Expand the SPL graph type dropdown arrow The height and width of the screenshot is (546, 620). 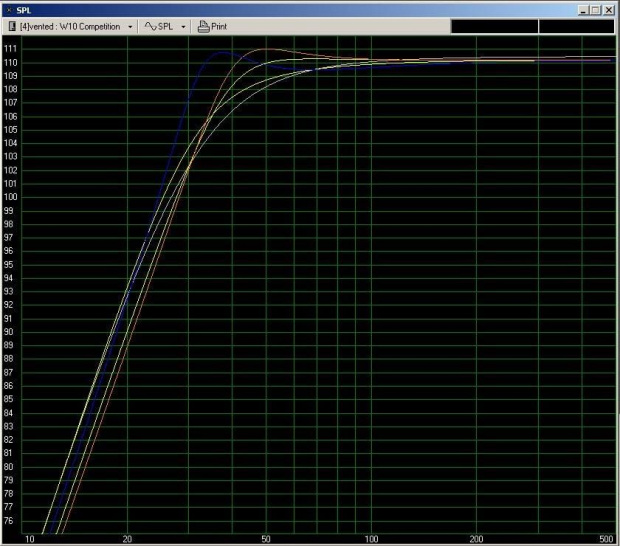pos(183,27)
